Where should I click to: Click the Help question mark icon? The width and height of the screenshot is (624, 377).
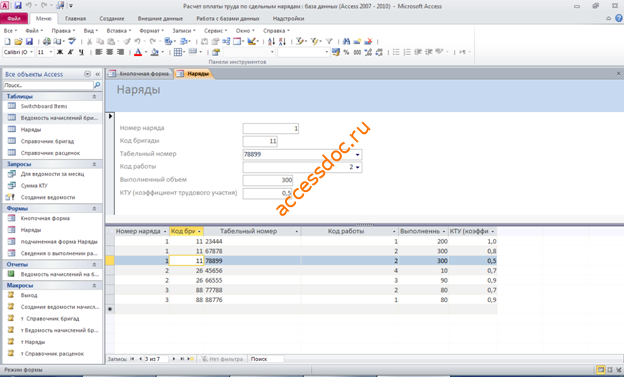(x=619, y=18)
